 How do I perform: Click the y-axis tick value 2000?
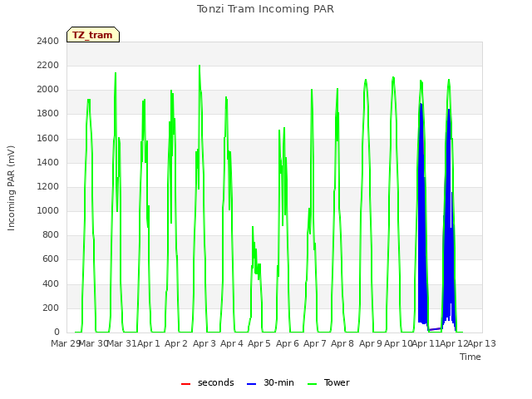click(x=48, y=90)
